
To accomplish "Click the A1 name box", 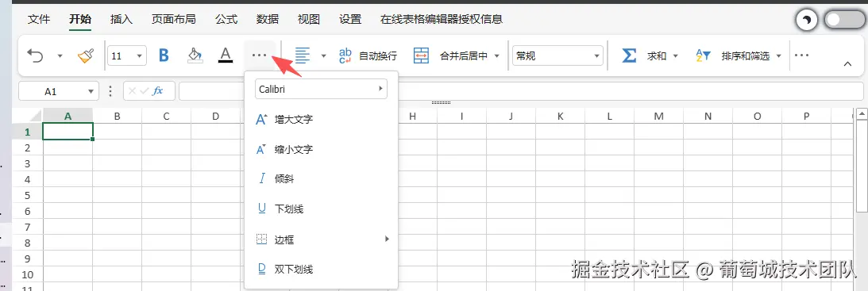I will tap(51, 91).
